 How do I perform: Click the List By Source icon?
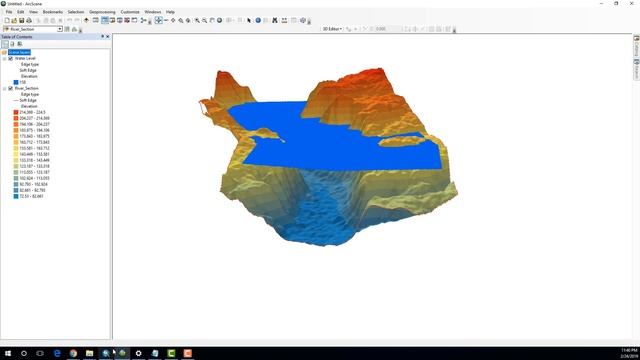point(12,44)
